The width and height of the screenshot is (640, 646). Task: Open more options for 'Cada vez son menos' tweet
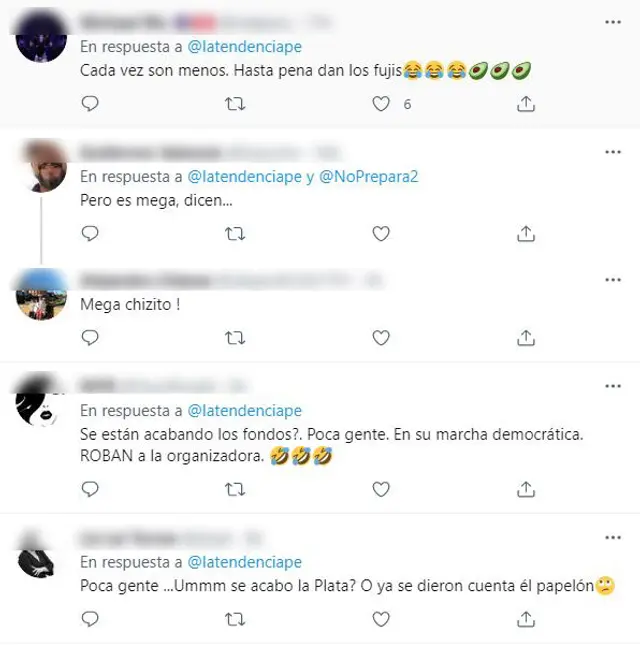pos(613,22)
